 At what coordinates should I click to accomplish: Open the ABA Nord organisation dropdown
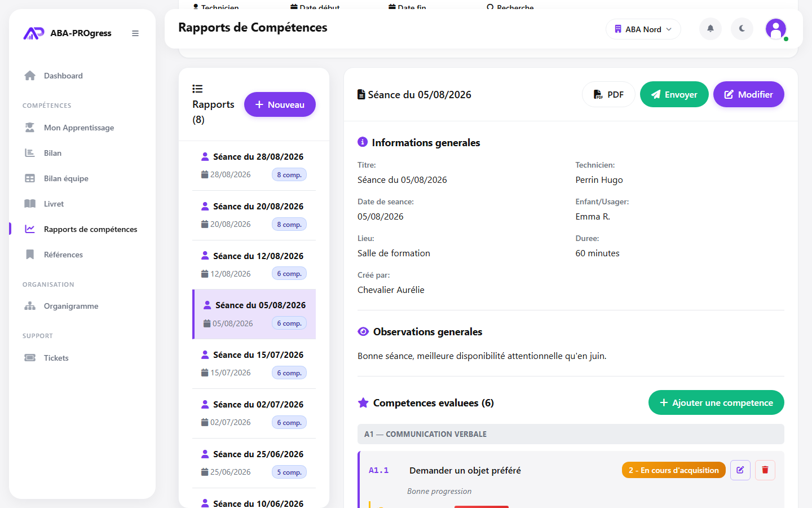tap(643, 29)
